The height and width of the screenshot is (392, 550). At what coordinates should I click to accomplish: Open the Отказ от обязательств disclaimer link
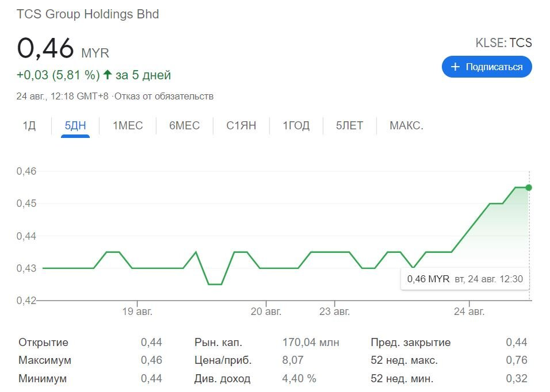point(164,97)
